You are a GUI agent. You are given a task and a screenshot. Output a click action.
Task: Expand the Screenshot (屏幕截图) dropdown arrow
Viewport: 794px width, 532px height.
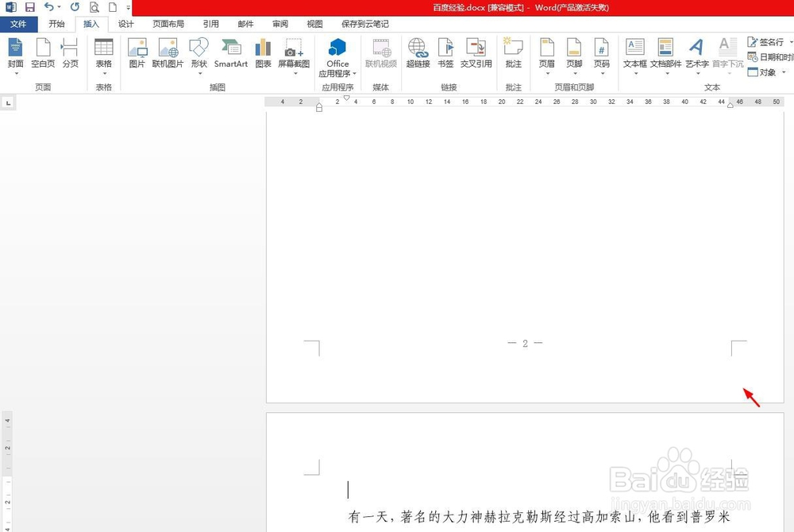click(295, 74)
